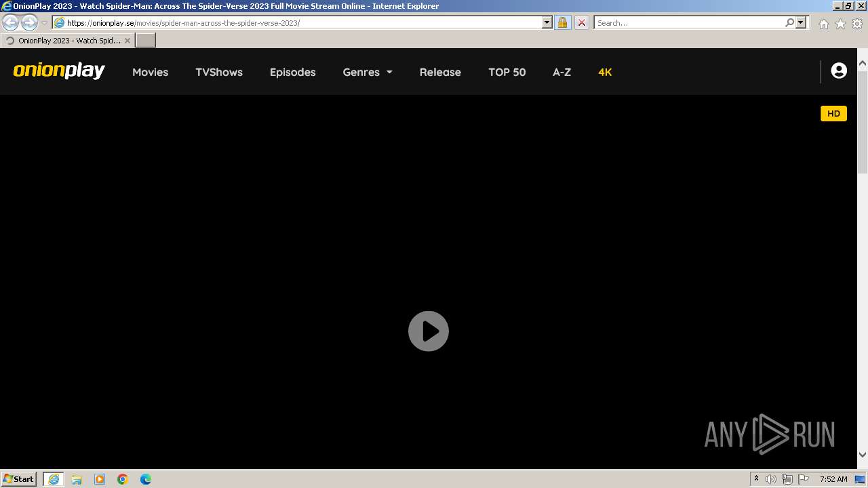Click the browser Back arrow button
Image resolution: width=868 pixels, height=488 pixels.
pyautogui.click(x=11, y=22)
